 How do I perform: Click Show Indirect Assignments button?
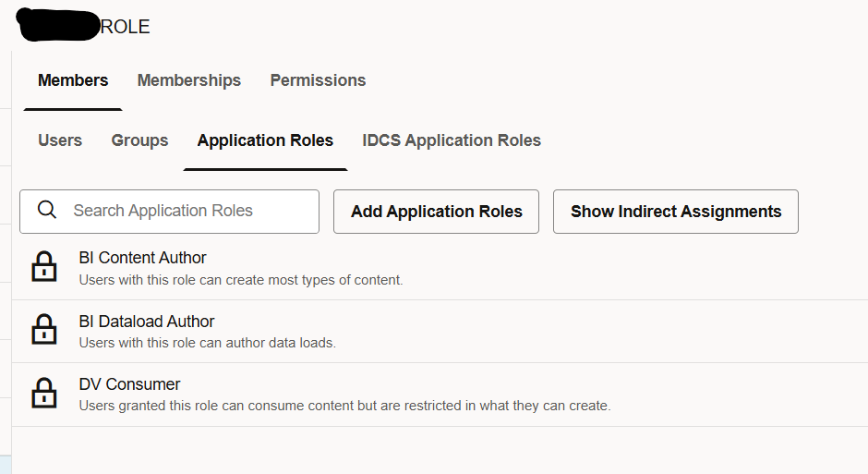[x=676, y=212]
